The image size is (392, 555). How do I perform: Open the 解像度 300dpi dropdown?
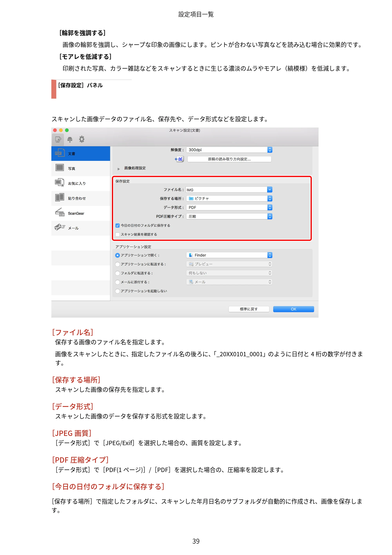(x=229, y=150)
